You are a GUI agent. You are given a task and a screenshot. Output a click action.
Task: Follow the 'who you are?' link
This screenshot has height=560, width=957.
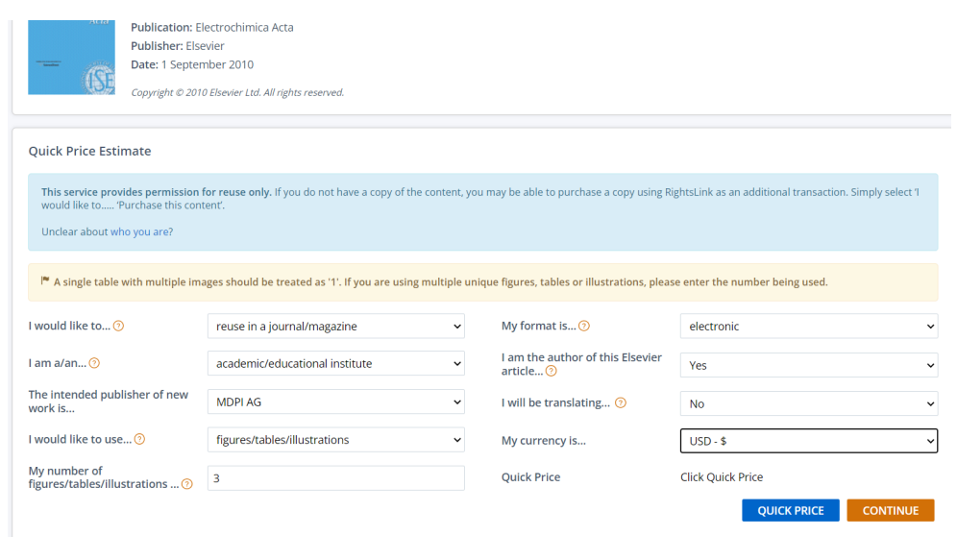tap(141, 231)
